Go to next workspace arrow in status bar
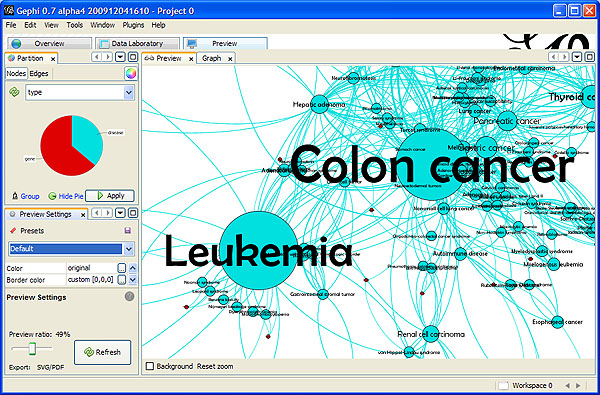Viewport: 600px width, 395px height. tap(578, 385)
